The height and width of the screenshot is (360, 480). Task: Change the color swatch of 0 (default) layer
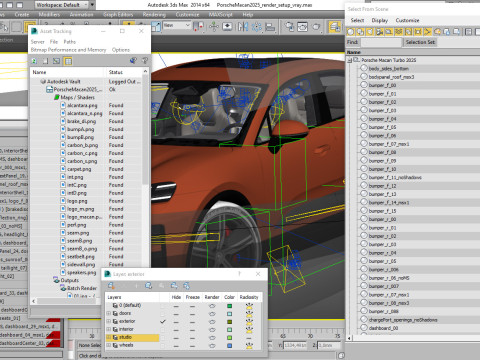coord(229,306)
